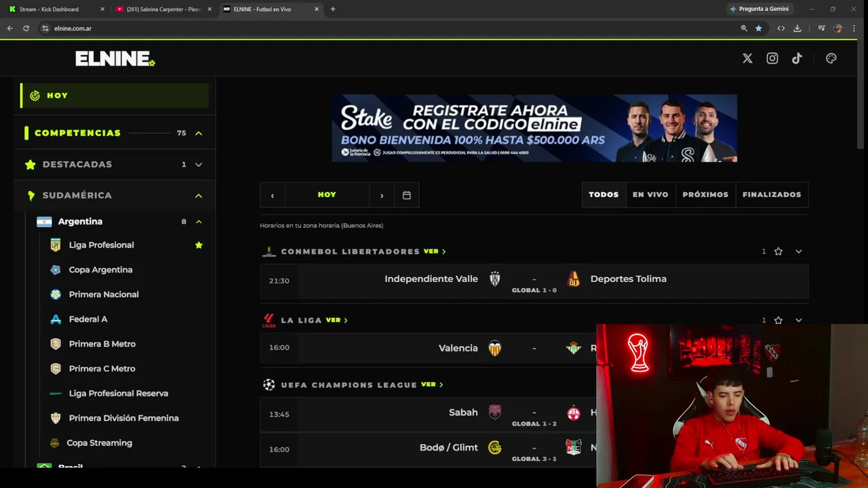The height and width of the screenshot is (488, 868).
Task: Click the color palette theme icon
Action: tap(831, 58)
